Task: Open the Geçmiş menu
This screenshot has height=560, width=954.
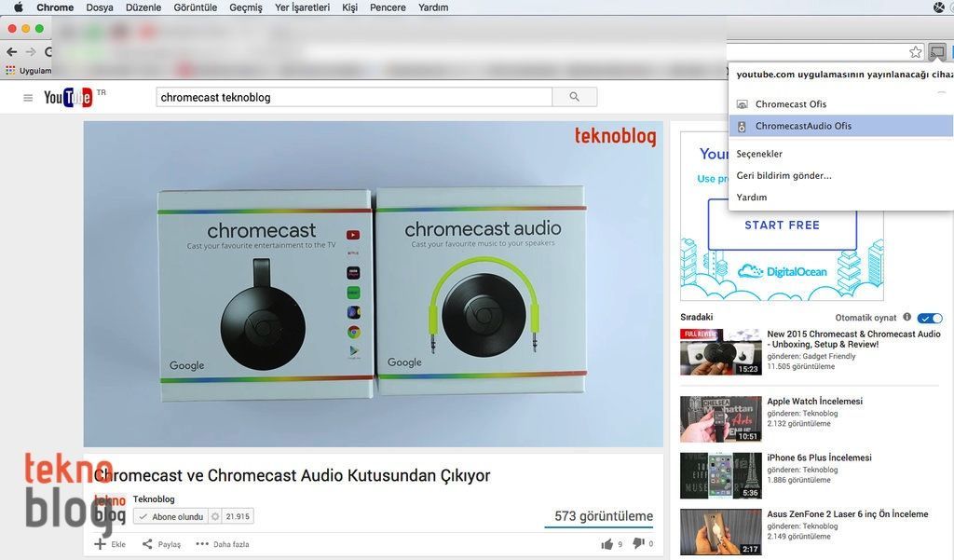Action: [246, 7]
